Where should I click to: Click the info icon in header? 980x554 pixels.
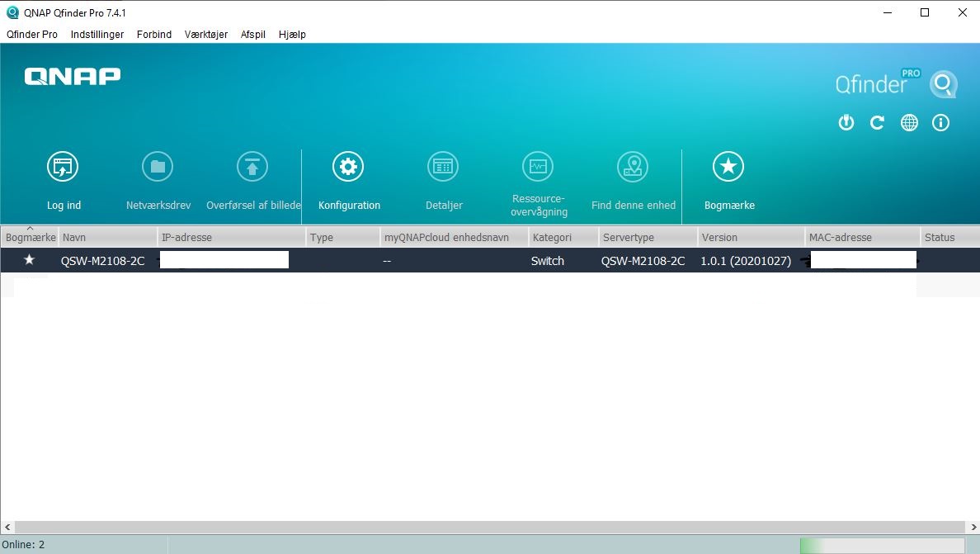[x=940, y=122]
